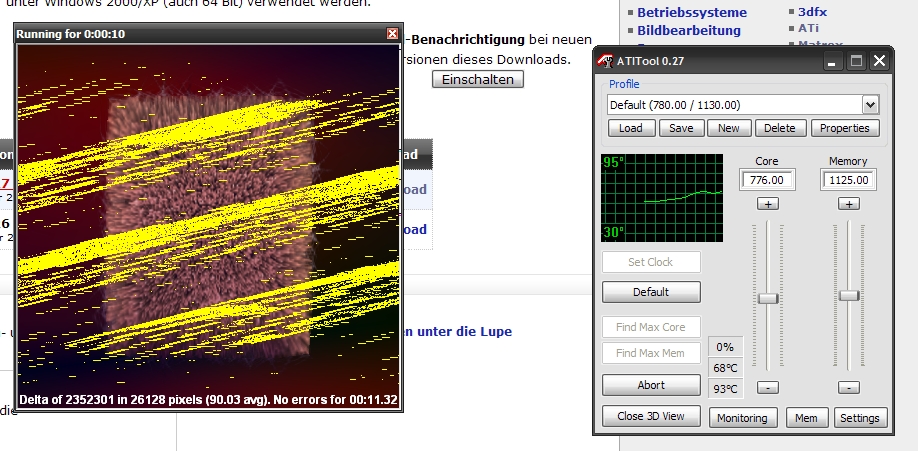Close the 3D view window with red X
This screenshot has width=918, height=451.
pos(392,34)
